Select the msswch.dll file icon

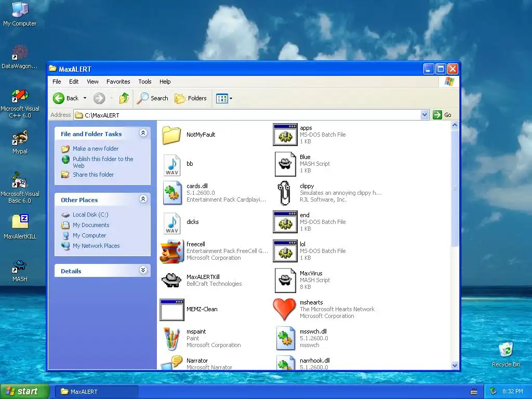tap(285, 338)
